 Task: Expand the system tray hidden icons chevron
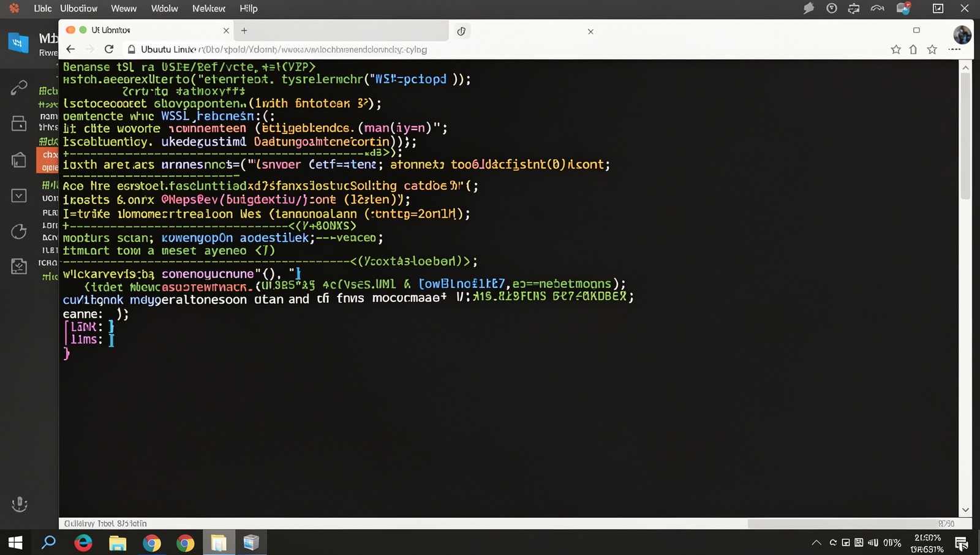816,543
